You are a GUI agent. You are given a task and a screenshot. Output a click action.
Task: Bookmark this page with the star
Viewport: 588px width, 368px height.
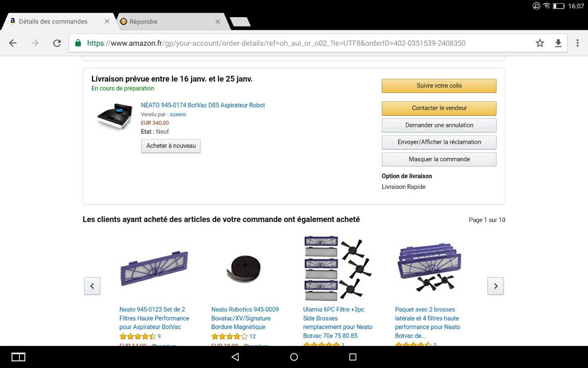click(540, 43)
